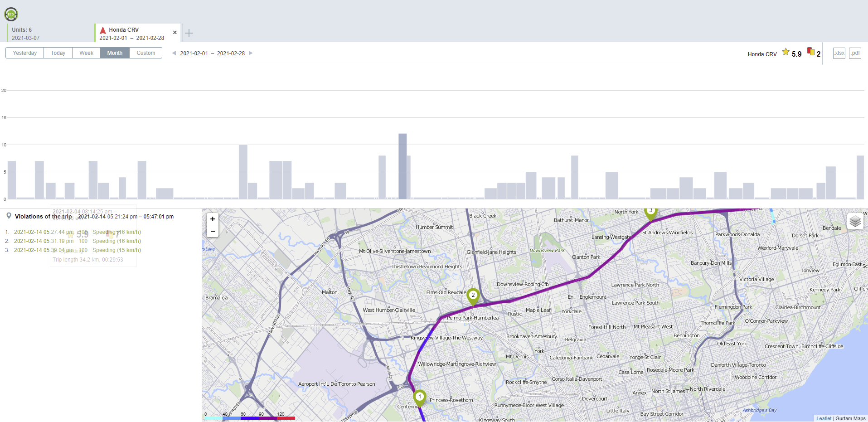Image resolution: width=868 pixels, height=422 pixels.
Task: Select the Today period option
Action: tap(58, 53)
